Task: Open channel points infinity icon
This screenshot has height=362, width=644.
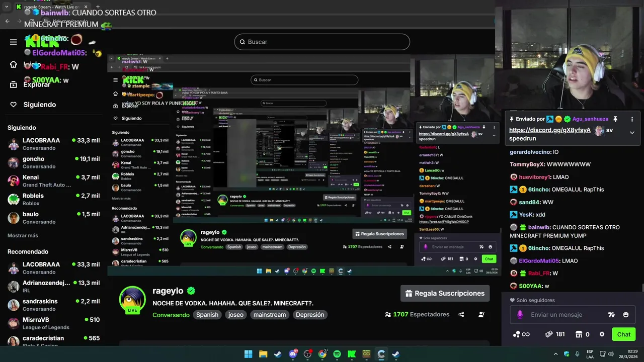Action: point(521,334)
